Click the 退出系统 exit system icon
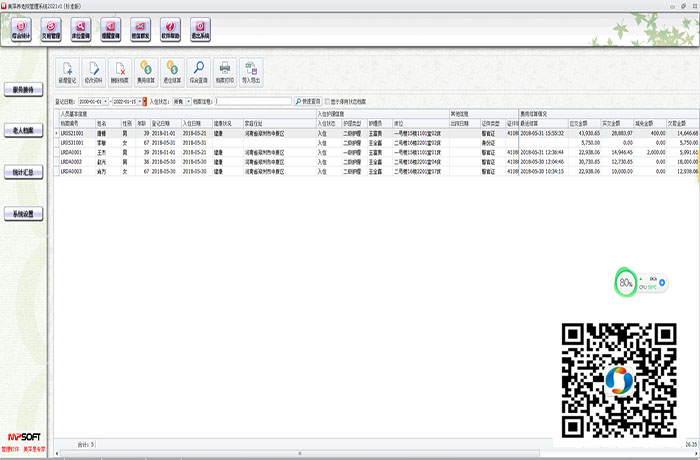Screen dimensions: 700x460 tap(200, 30)
